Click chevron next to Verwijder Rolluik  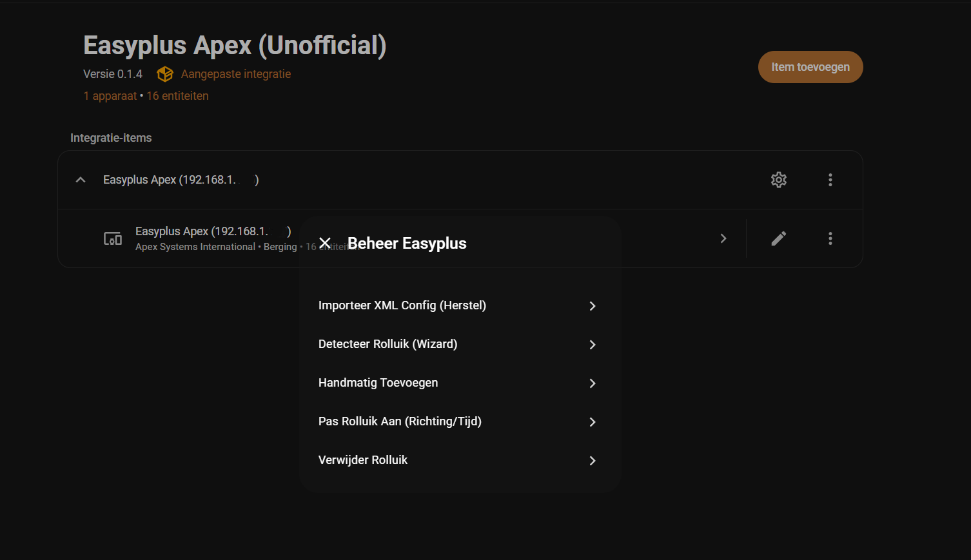(593, 461)
